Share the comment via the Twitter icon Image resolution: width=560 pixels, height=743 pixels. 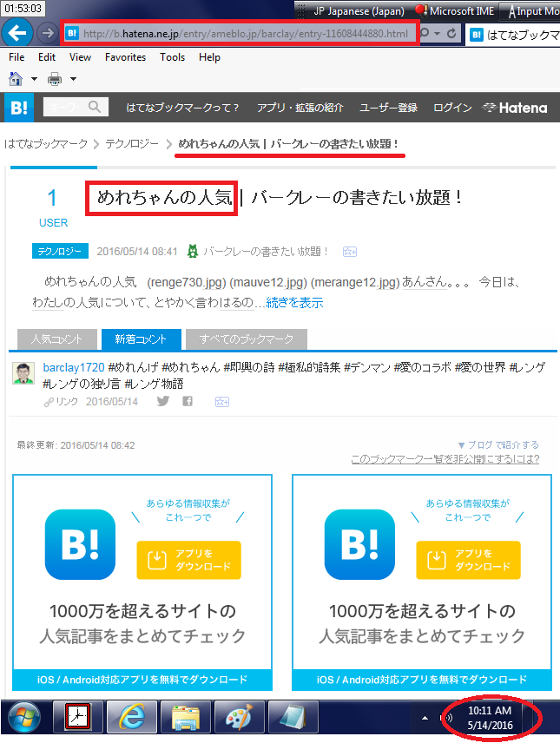(163, 401)
